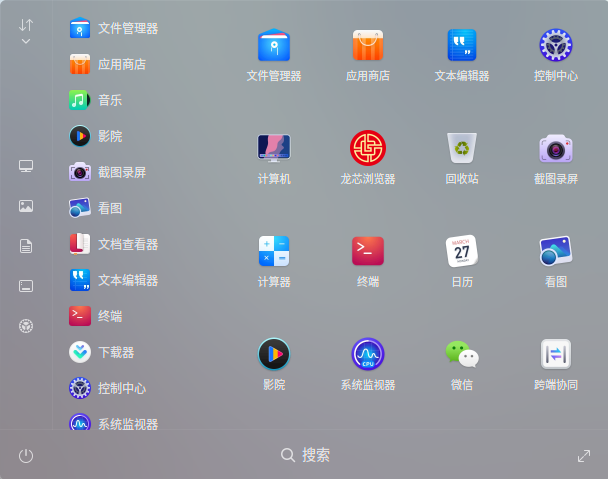Launch 音乐 from the app list
The image size is (608, 479).
pos(95,100)
